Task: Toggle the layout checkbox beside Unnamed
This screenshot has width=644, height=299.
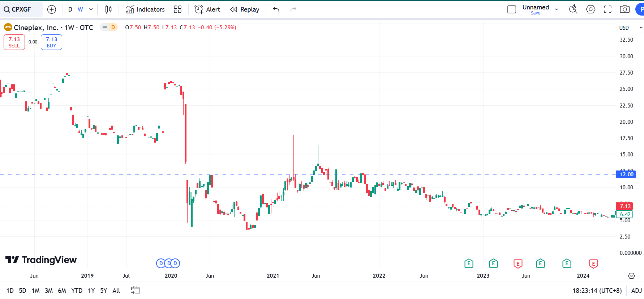Action: tap(512, 9)
